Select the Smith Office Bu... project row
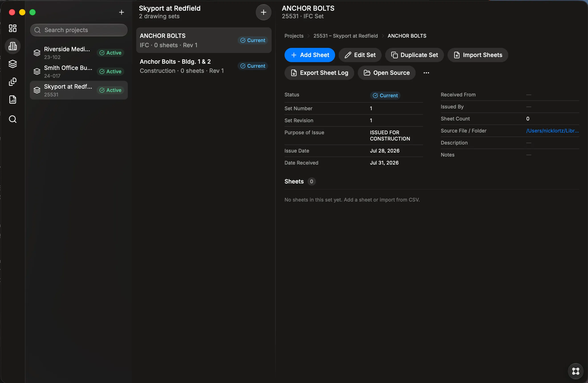 (x=79, y=72)
